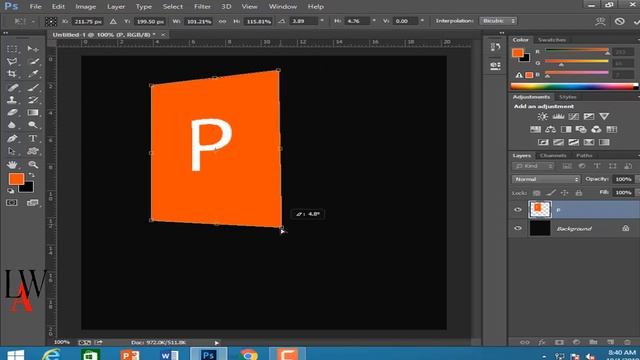640x360 pixels.
Task: Add a Curves adjustment
Action: pyautogui.click(x=573, y=117)
